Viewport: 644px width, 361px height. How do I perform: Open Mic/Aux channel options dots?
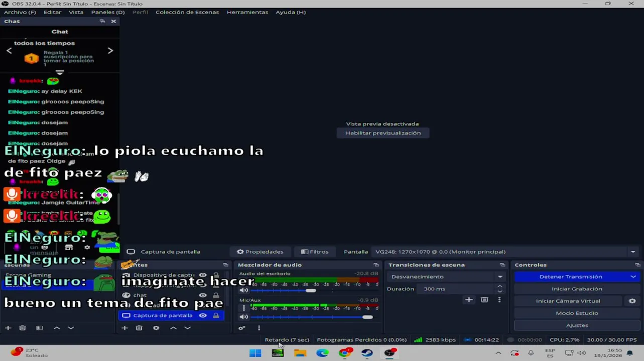(x=244, y=308)
